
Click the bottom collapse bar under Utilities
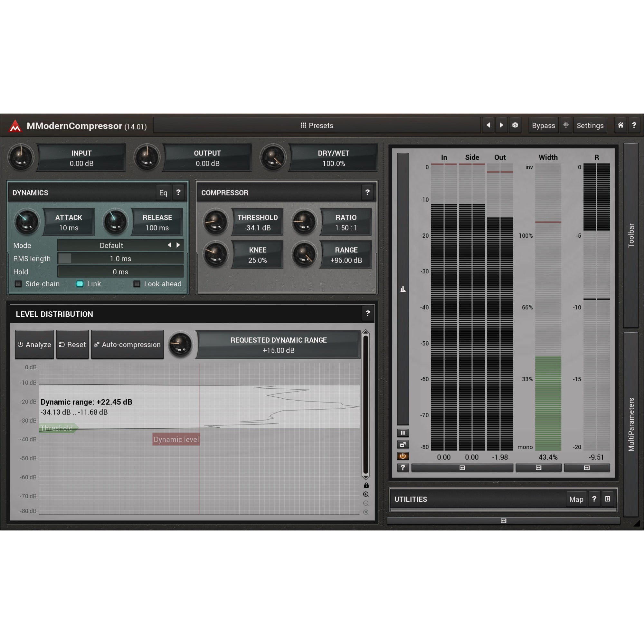[x=503, y=521]
